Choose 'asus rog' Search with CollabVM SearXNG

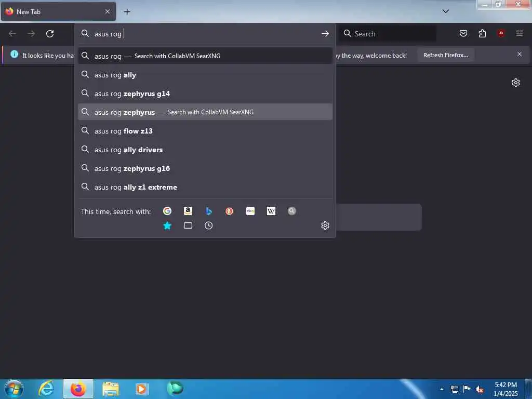[205, 56]
